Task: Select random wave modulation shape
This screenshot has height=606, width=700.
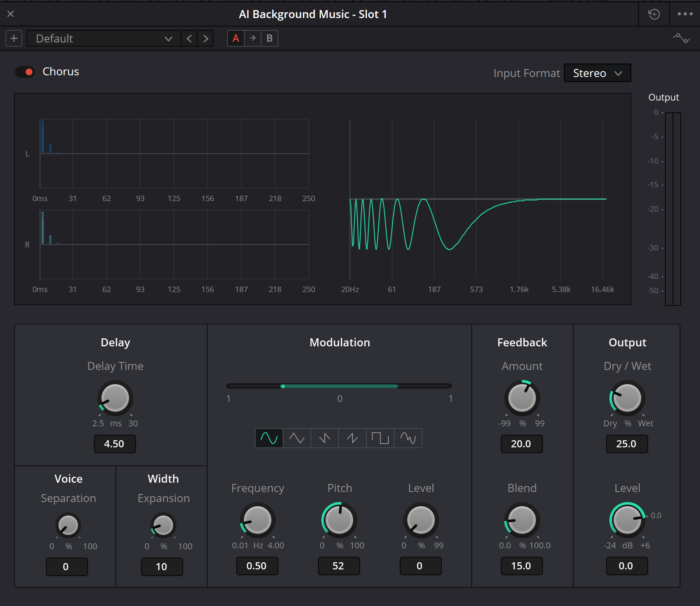Action: pyautogui.click(x=408, y=438)
